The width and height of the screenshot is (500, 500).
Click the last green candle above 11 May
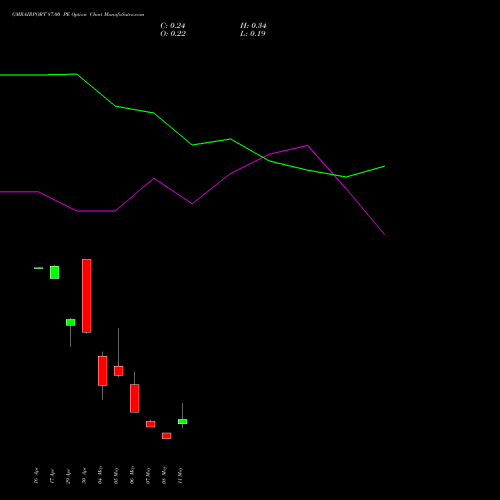click(183, 422)
